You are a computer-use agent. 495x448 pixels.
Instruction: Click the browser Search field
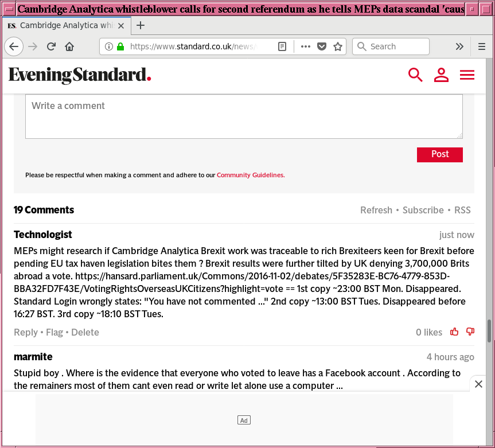click(x=391, y=46)
